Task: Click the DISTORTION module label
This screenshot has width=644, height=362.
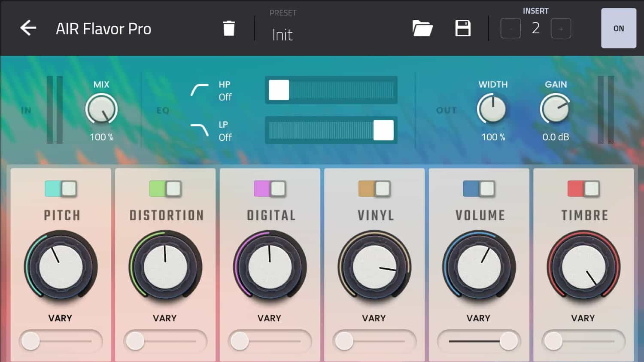Action: tap(167, 215)
